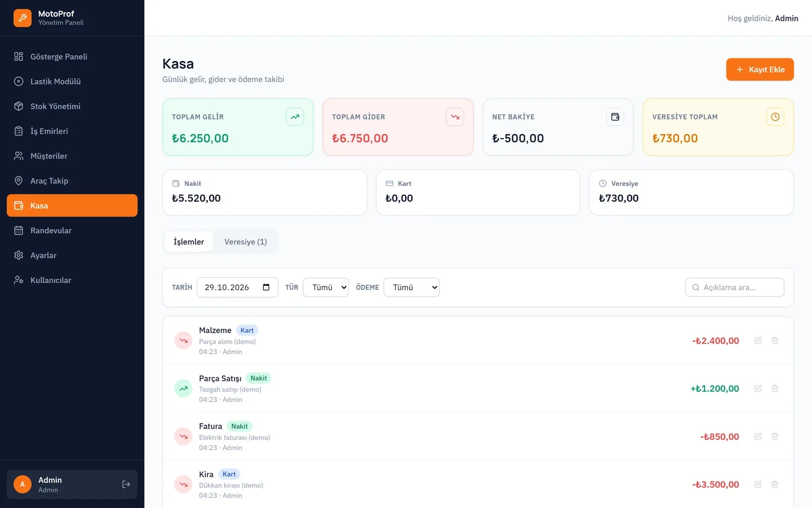The width and height of the screenshot is (812, 508).
Task: Click the Kayıt Ekle button
Action: [x=760, y=70]
